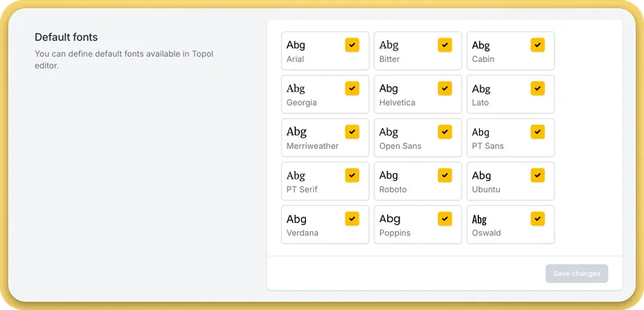This screenshot has width=644, height=310.
Task: Click the Oswald font name label
Action: (x=486, y=234)
